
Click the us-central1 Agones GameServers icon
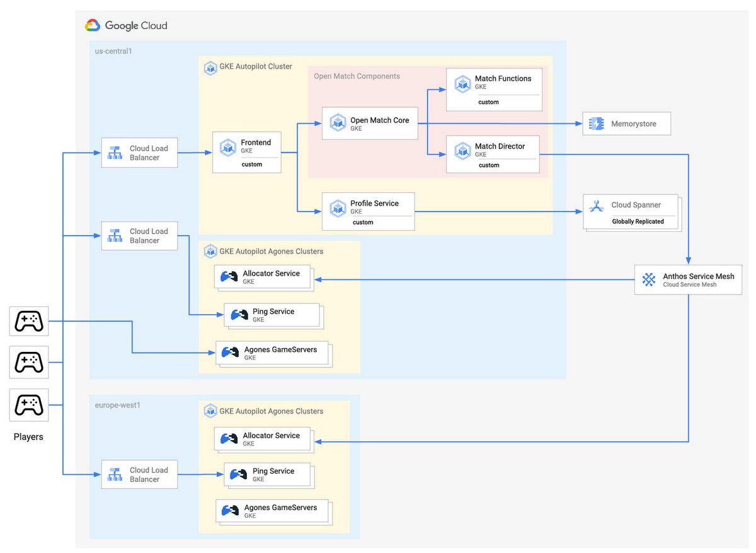tap(230, 352)
